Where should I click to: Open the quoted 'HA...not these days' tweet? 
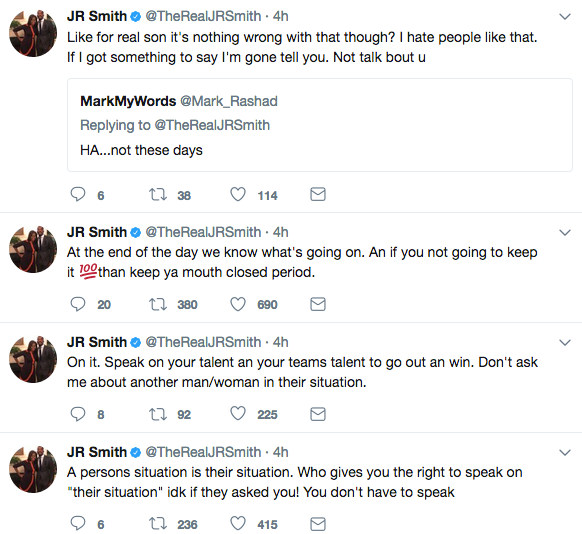(x=320, y=125)
